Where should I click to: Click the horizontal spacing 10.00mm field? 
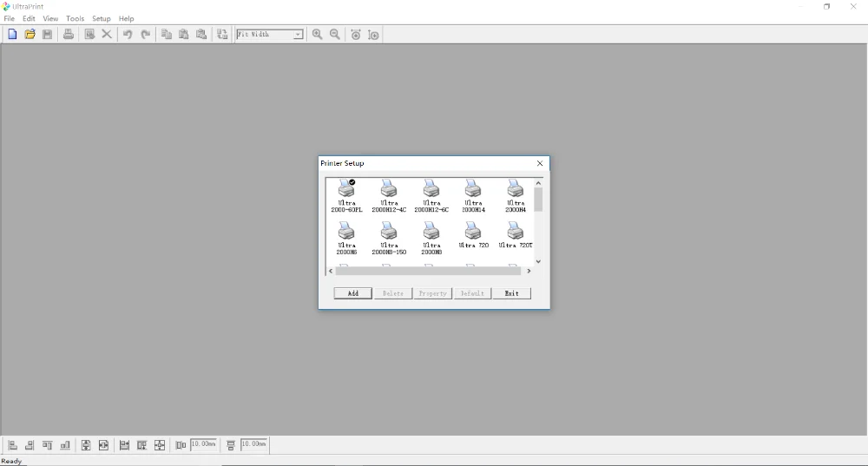203,444
